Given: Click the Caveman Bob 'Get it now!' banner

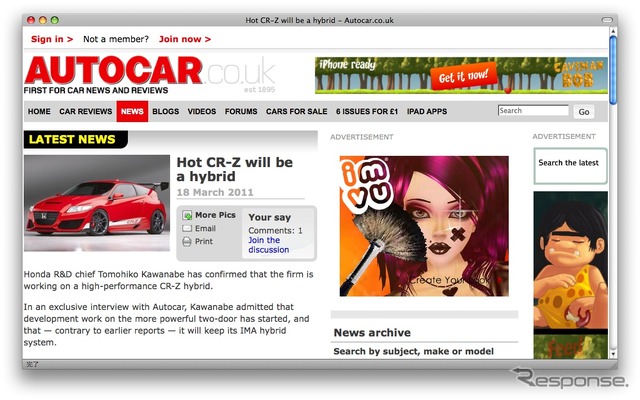Looking at the screenshot, I should [461, 76].
